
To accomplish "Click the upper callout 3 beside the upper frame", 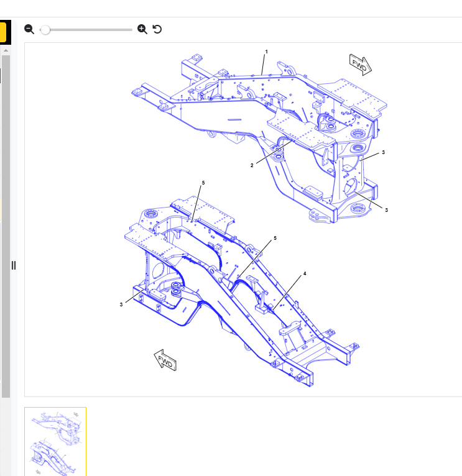I will 383,152.
